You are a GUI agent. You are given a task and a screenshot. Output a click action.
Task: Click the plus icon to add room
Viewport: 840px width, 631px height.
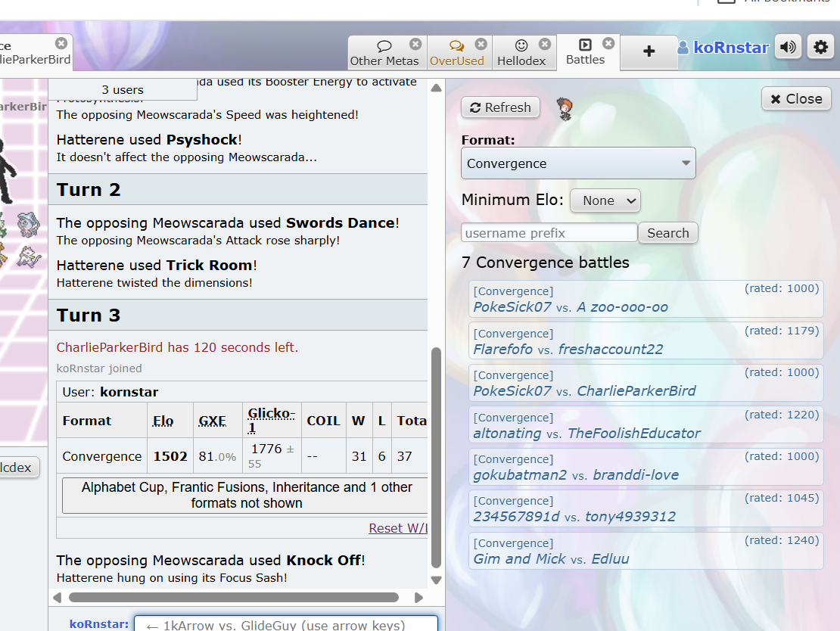[x=649, y=51]
